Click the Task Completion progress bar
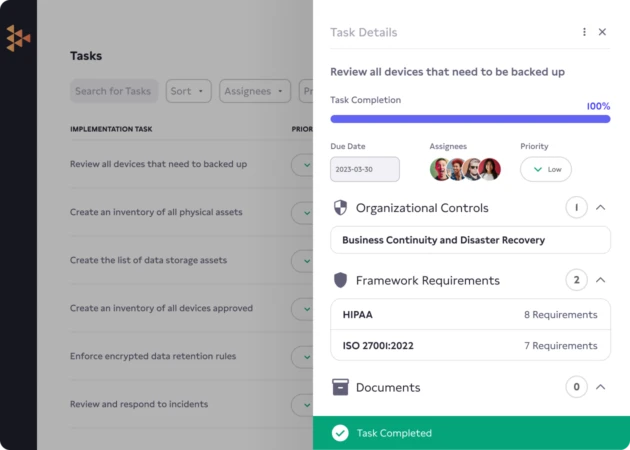The image size is (630, 450). [x=470, y=119]
